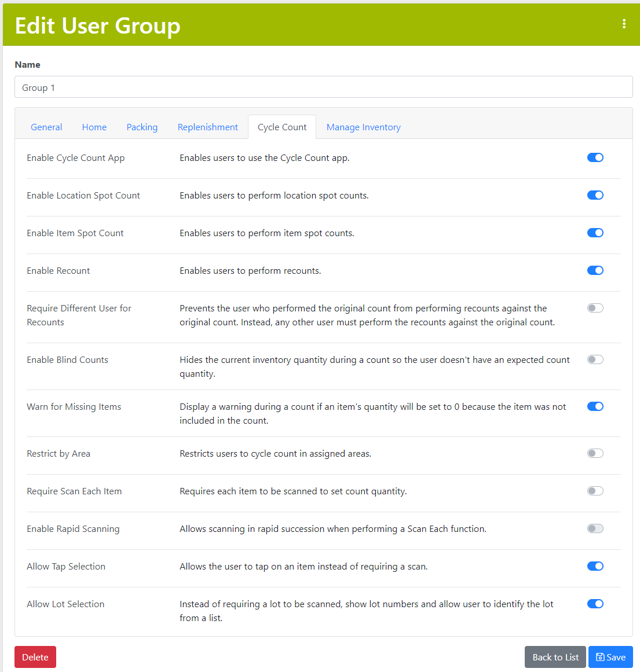Save the user group changes
The height and width of the screenshot is (672, 640).
[x=610, y=657]
